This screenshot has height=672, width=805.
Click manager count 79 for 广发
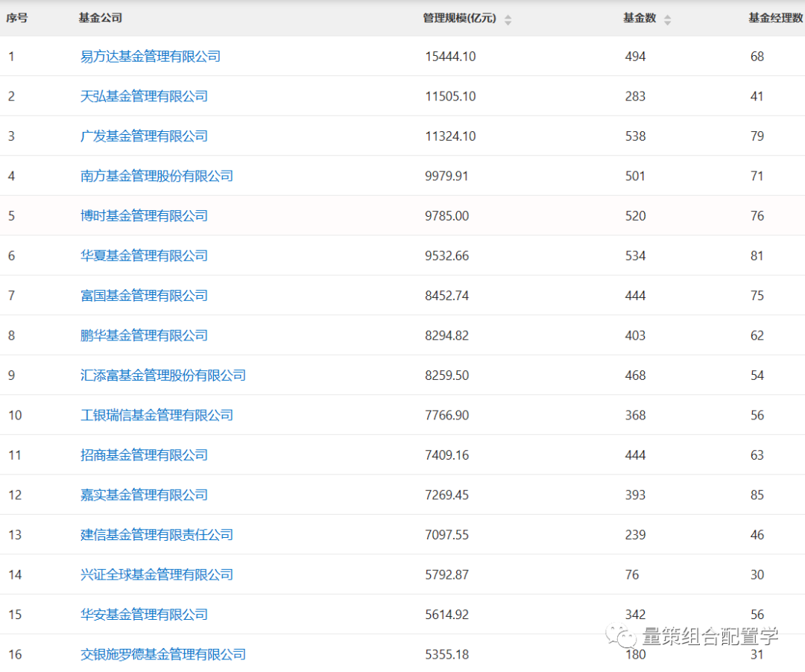757,136
